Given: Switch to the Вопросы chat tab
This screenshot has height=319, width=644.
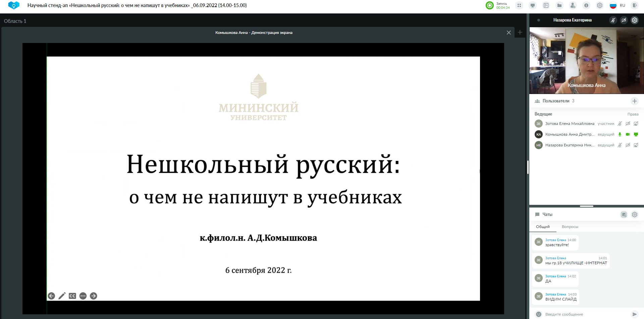Looking at the screenshot, I should (570, 227).
